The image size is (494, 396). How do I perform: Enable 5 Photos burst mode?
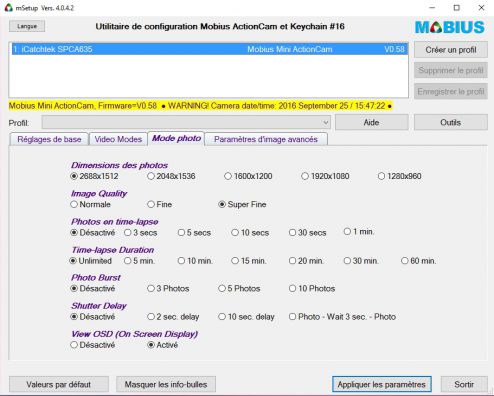click(x=239, y=288)
